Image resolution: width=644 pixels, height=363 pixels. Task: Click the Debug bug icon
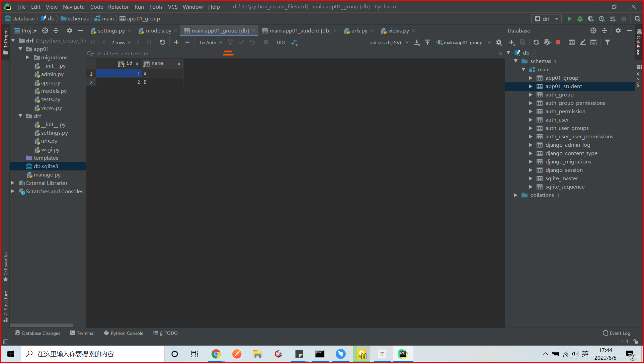click(x=580, y=19)
